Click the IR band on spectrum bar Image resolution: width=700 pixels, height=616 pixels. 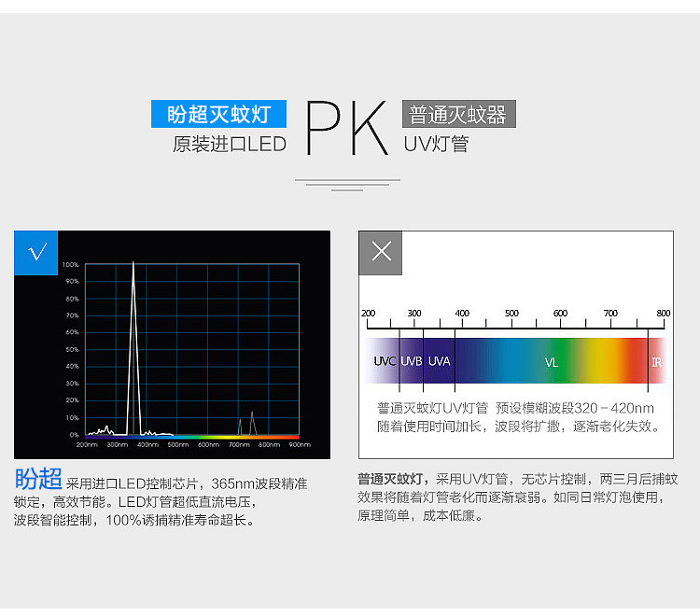click(x=657, y=361)
